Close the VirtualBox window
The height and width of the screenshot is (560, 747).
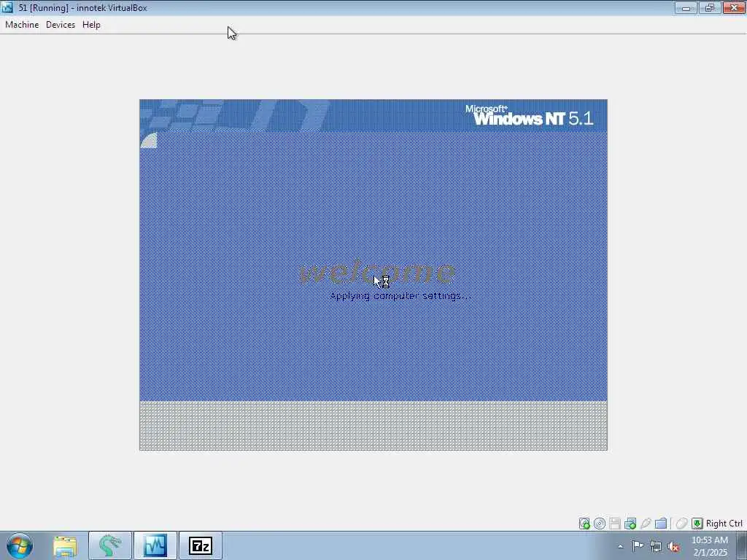pyautogui.click(x=734, y=7)
